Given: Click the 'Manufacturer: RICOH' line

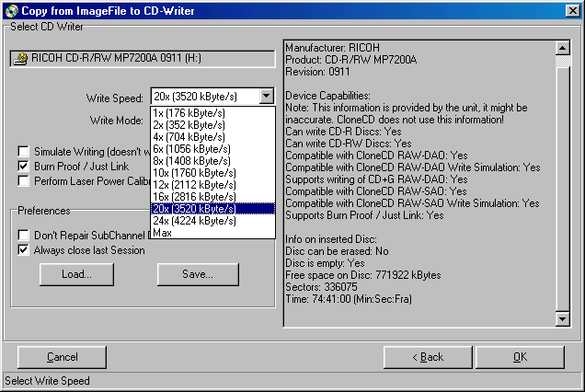Looking at the screenshot, I should tap(332, 48).
